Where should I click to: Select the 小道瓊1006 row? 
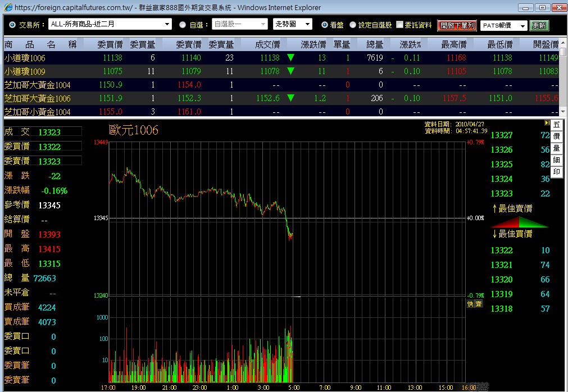click(281, 57)
